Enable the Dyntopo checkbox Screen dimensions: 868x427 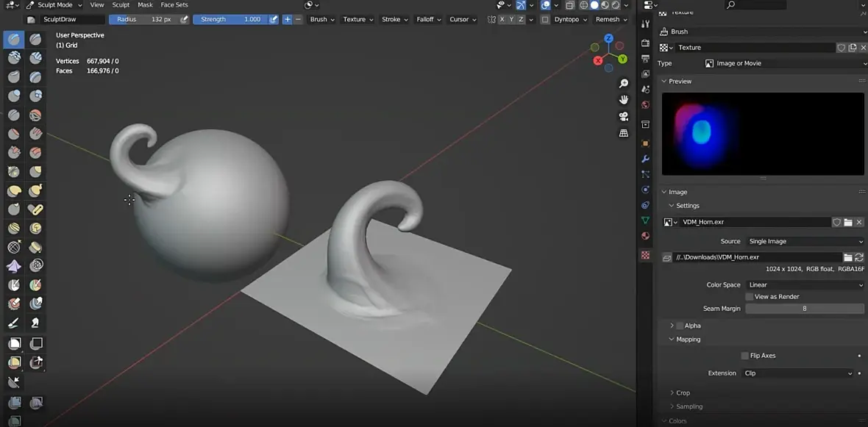(x=545, y=19)
